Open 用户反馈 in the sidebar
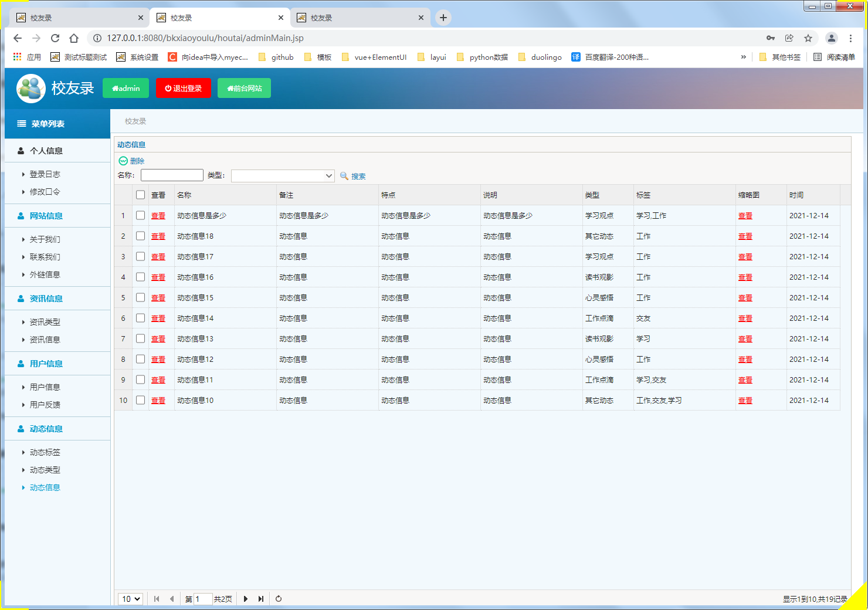868x610 pixels. (x=45, y=405)
